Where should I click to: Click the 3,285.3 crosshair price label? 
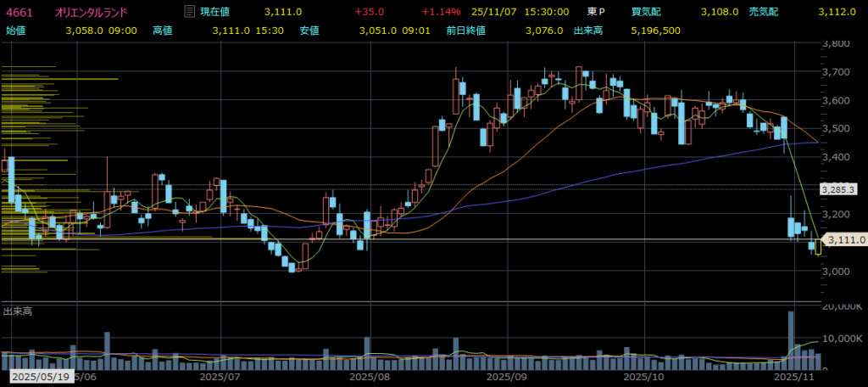click(839, 188)
